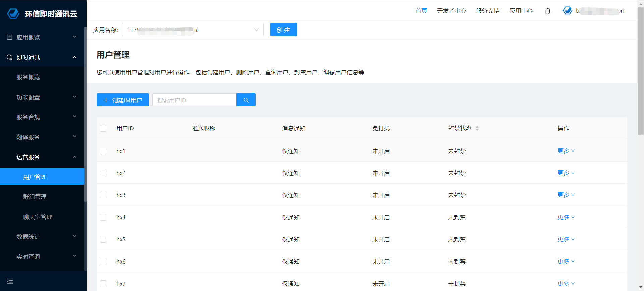Focus the 搜索用户ID search field
The width and height of the screenshot is (644, 291).
[195, 100]
